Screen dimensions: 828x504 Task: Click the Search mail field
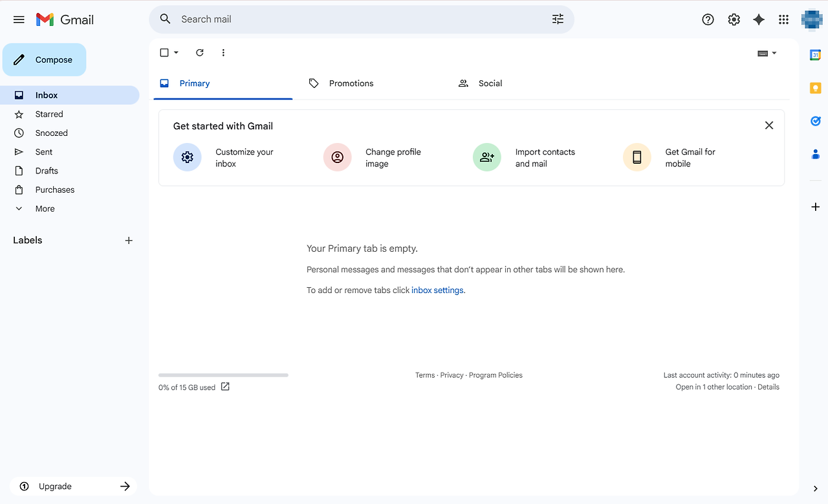click(362, 19)
